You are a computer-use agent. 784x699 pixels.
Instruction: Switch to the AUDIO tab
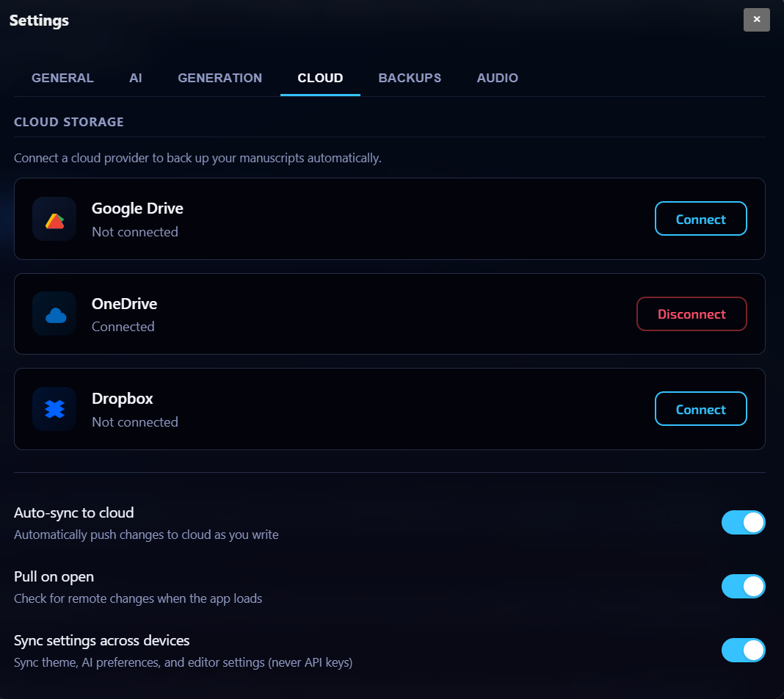(497, 78)
